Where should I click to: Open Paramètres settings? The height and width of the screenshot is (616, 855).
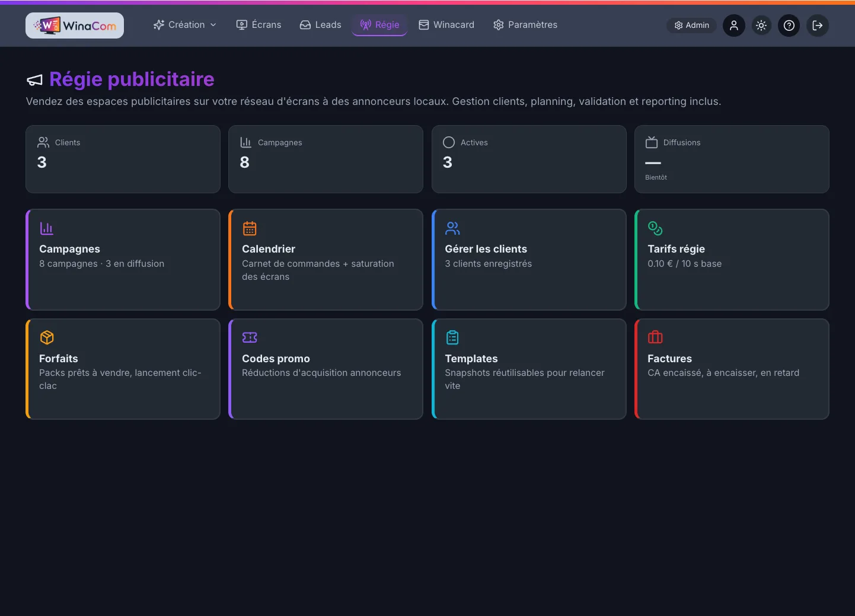click(525, 25)
